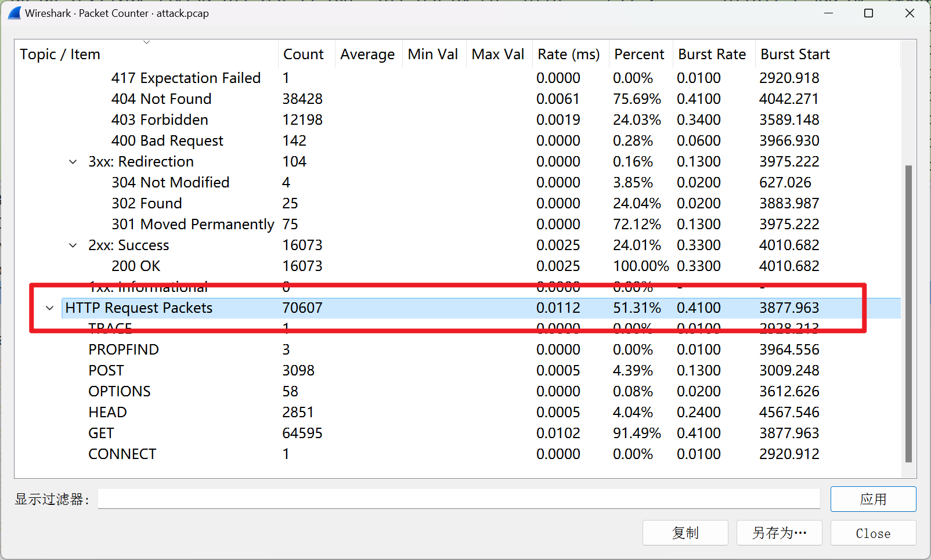The width and height of the screenshot is (931, 560).
Task: Select the 3xx: Redirection row
Action: pos(457,162)
